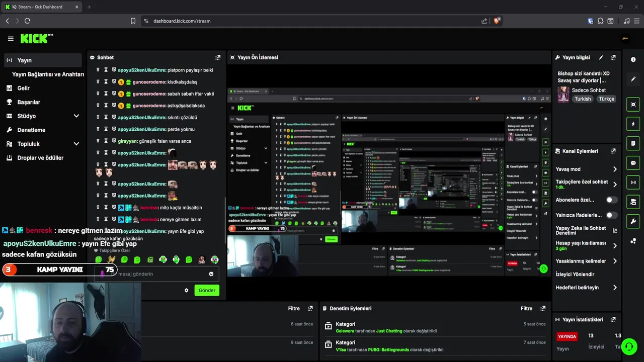Click the preview frame icon in right sidebar
The height and width of the screenshot is (362, 644).
pos(633,105)
